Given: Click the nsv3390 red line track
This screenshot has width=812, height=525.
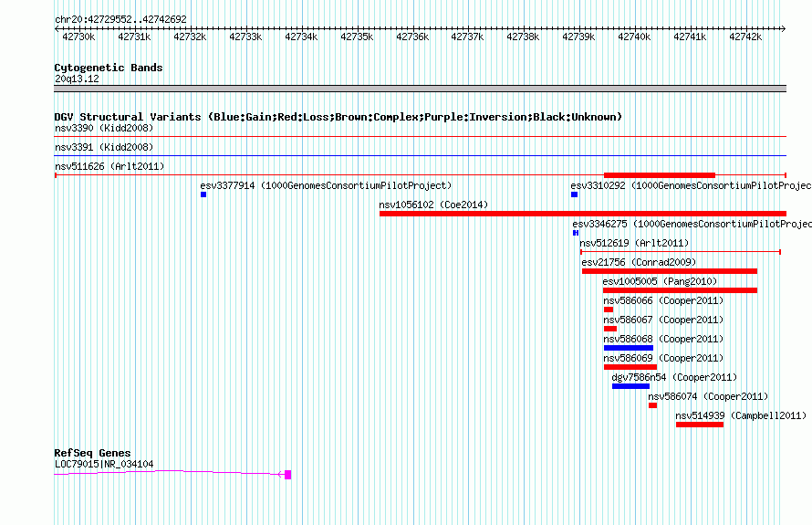Looking at the screenshot, I should click(420, 137).
